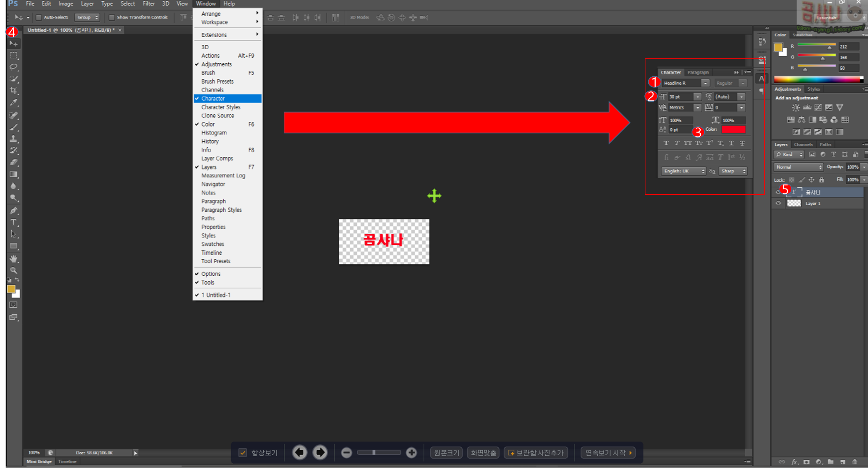Choose Character Styles from Window menu
The height and width of the screenshot is (468, 868).
[x=227, y=107]
